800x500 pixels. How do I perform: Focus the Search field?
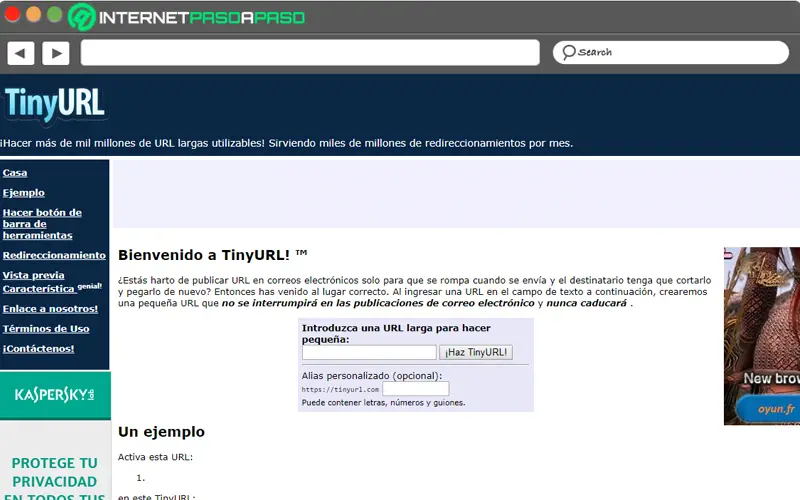[670, 53]
